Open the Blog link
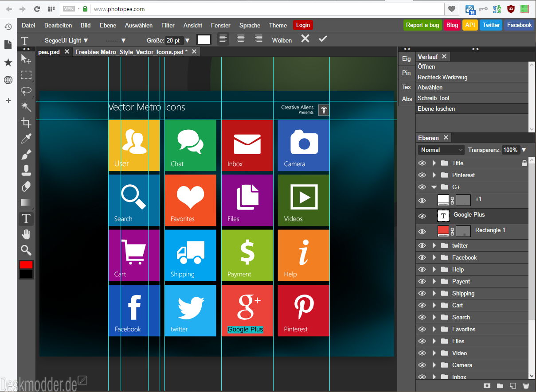This screenshot has width=536, height=392. click(452, 25)
